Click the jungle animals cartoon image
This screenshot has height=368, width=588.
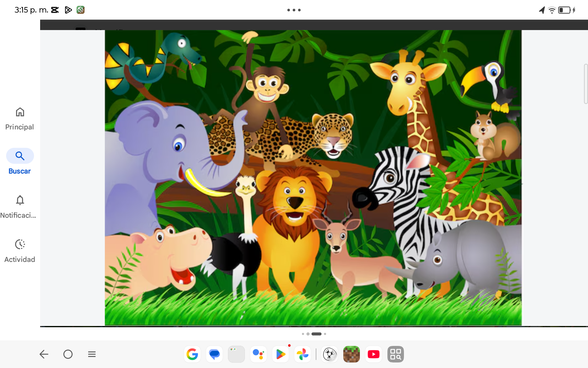313,178
